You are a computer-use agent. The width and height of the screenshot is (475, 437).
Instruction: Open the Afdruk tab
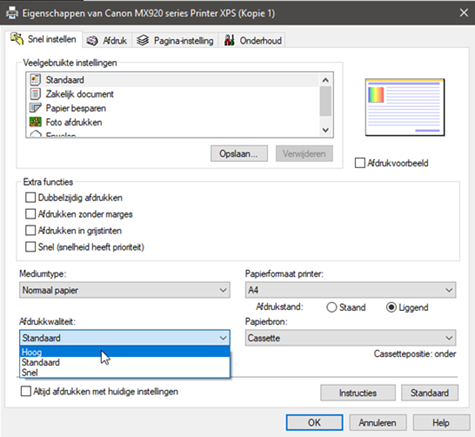(x=107, y=41)
